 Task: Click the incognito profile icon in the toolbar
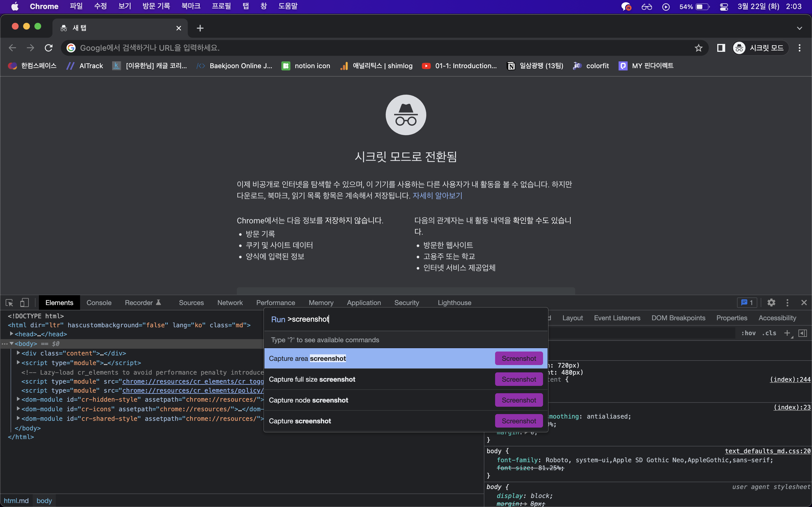(x=739, y=48)
